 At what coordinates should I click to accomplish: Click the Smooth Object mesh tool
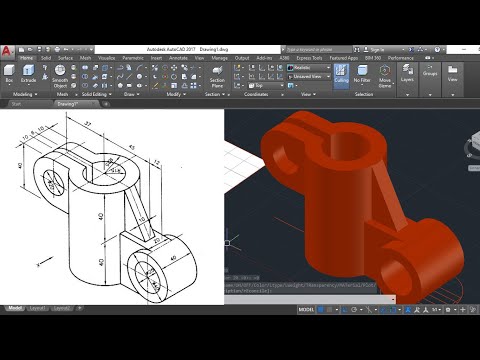click(60, 76)
